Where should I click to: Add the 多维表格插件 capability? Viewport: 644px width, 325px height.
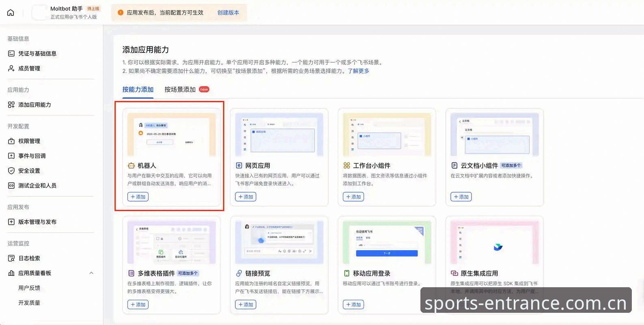138,304
